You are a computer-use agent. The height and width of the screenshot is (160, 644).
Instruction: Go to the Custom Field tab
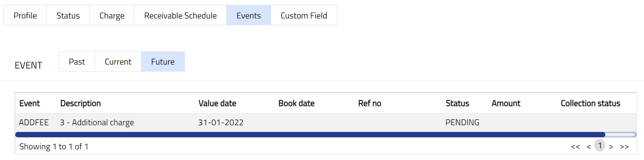(304, 16)
